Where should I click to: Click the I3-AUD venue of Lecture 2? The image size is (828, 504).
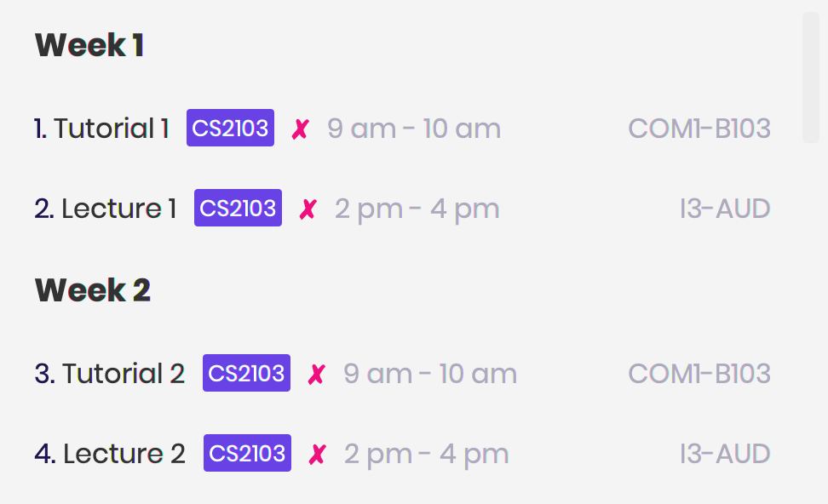(725, 454)
